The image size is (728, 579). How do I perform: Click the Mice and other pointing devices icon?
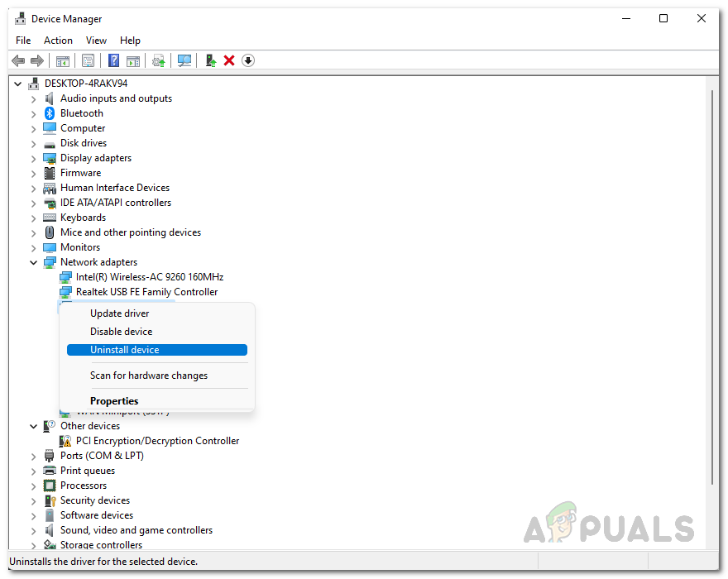point(49,232)
